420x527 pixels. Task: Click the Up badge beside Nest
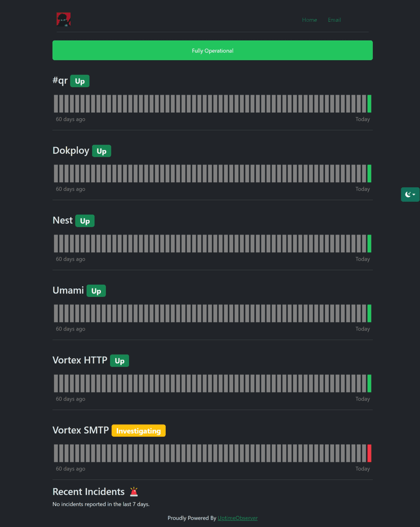[x=85, y=221]
